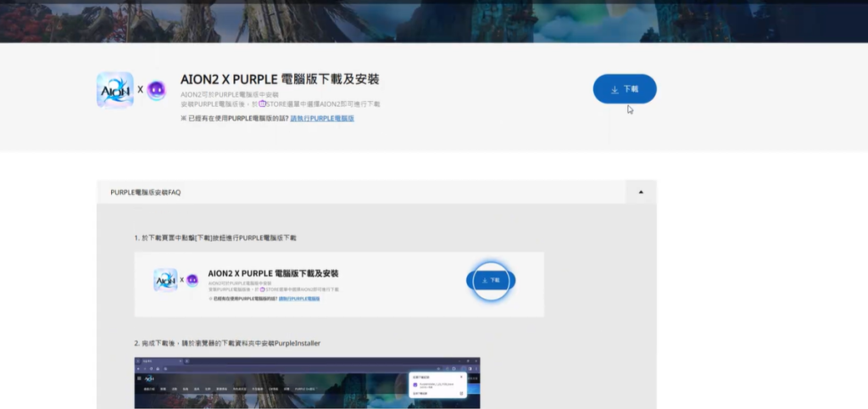Click the blue 下載 download button
The height and width of the screenshot is (409, 868).
(625, 89)
